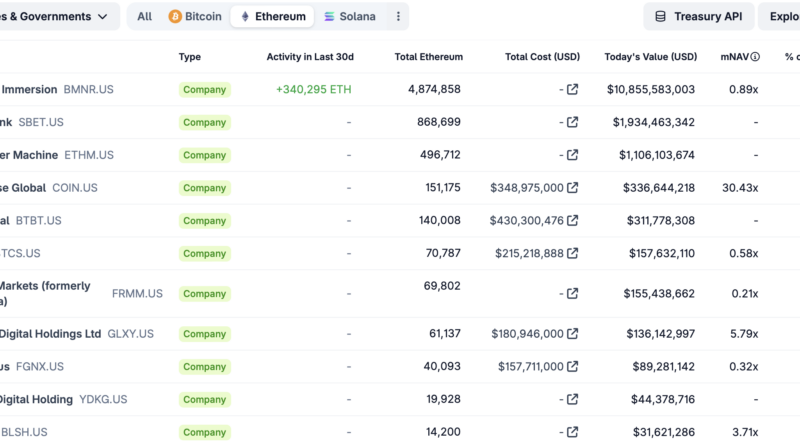Click external link icon next to $430,300,476
Screen dimensions: 800x445
coord(573,221)
